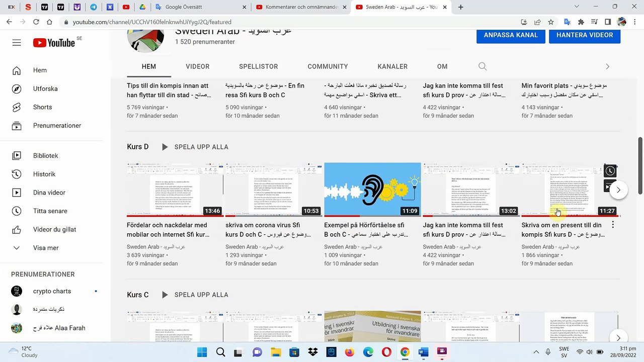Open the Kurs D playlist title
This screenshot has width=644, height=362.
pos(138,147)
